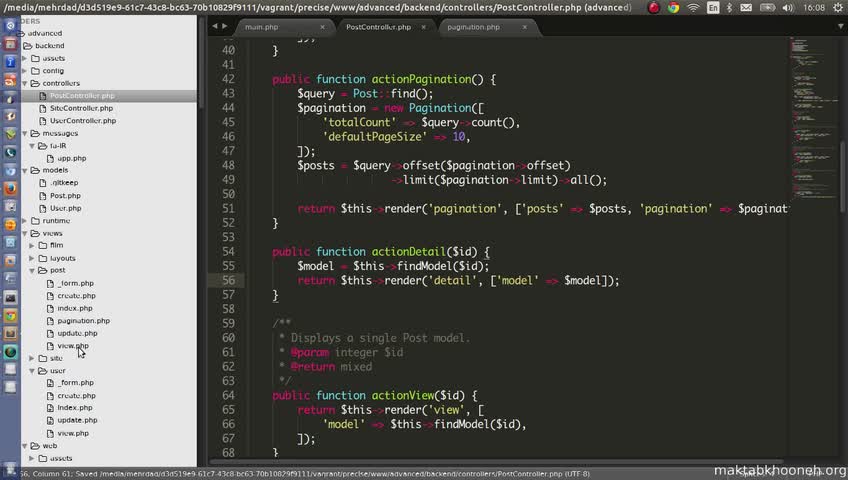Collapse the models folder
This screenshot has height=480, width=848.
point(24,170)
